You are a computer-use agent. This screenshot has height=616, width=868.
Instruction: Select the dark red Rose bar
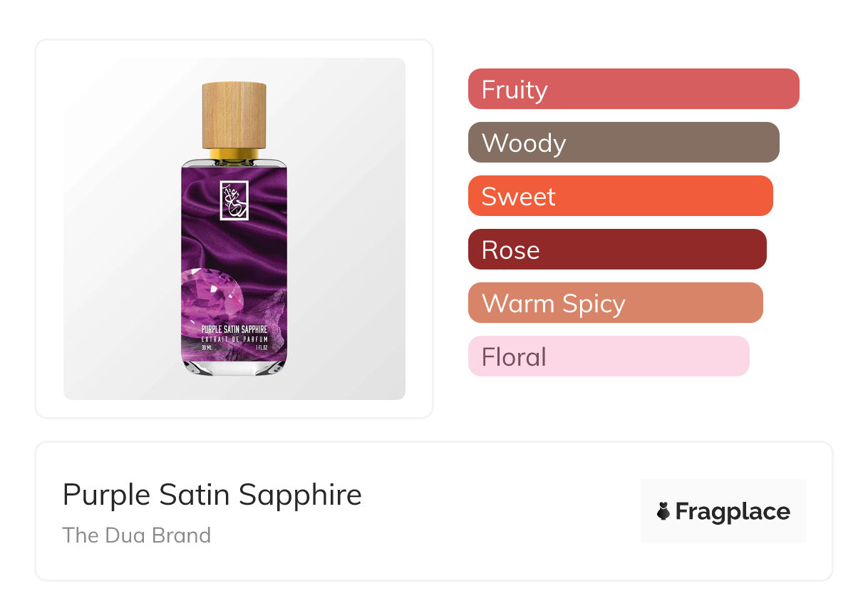616,250
